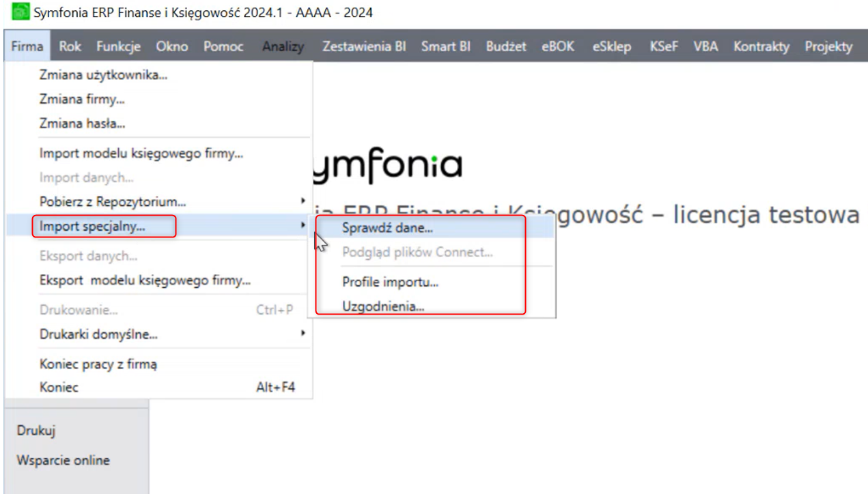Viewport: 868px width, 494px height.
Task: Open the Kontrakty menu
Action: pos(761,46)
